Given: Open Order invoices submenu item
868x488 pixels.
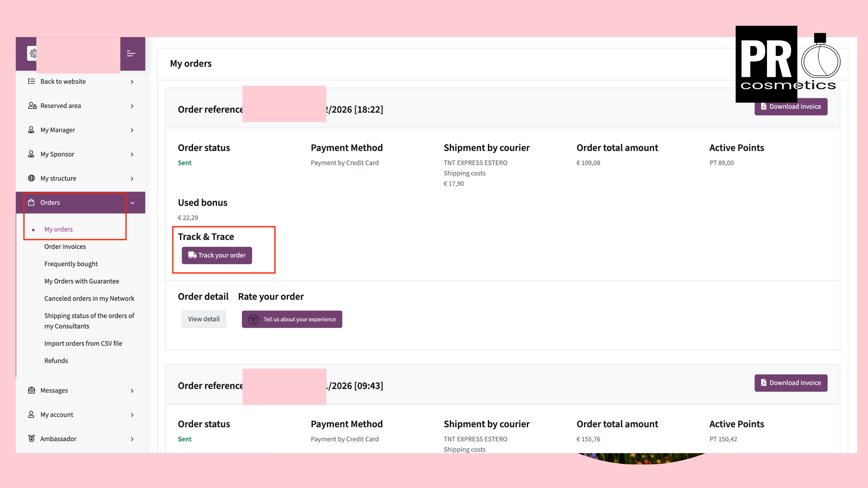Looking at the screenshot, I should pyautogui.click(x=65, y=247).
